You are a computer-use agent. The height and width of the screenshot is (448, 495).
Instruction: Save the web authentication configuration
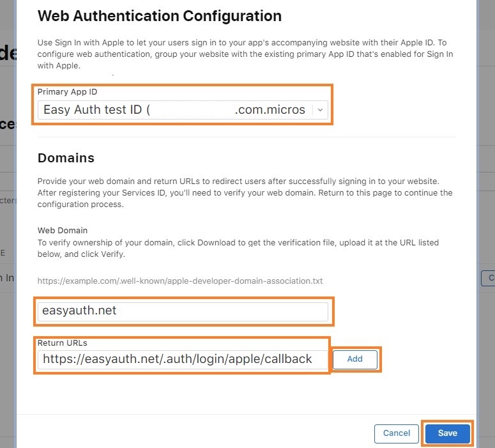click(x=447, y=433)
